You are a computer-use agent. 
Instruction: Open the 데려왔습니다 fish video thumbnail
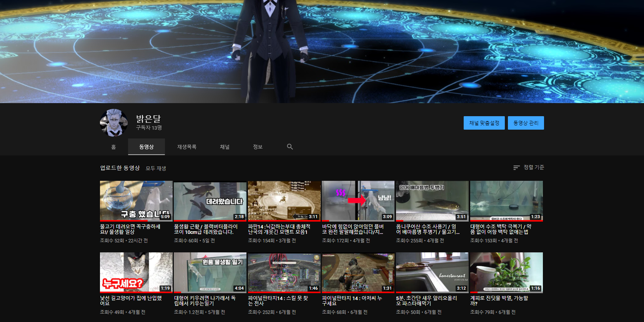click(x=210, y=201)
